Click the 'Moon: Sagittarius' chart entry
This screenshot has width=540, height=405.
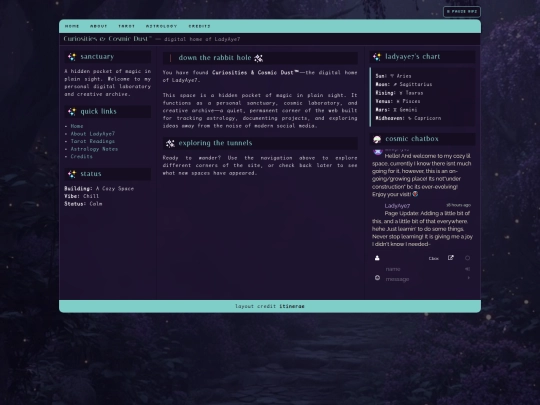[404, 84]
